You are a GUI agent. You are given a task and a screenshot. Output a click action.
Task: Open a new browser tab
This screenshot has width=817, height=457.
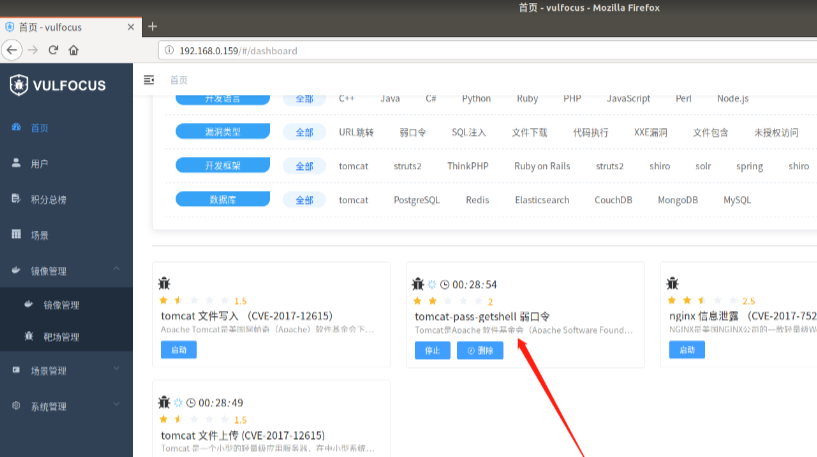(152, 26)
